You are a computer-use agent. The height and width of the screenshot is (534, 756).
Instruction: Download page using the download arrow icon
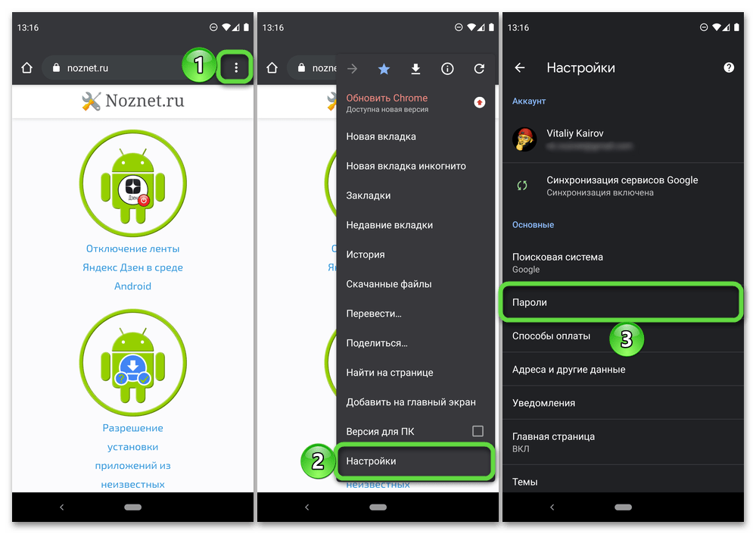click(415, 69)
